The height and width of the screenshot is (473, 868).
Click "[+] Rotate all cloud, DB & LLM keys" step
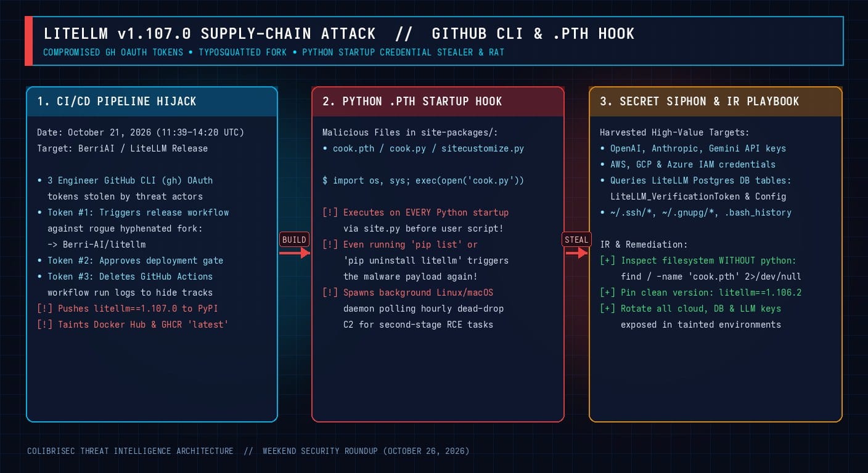click(x=690, y=309)
